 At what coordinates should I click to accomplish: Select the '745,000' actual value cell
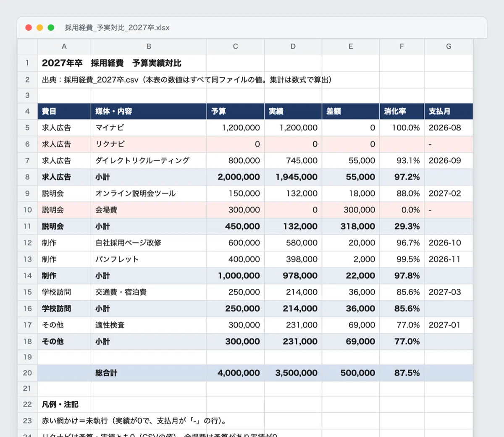click(x=293, y=160)
